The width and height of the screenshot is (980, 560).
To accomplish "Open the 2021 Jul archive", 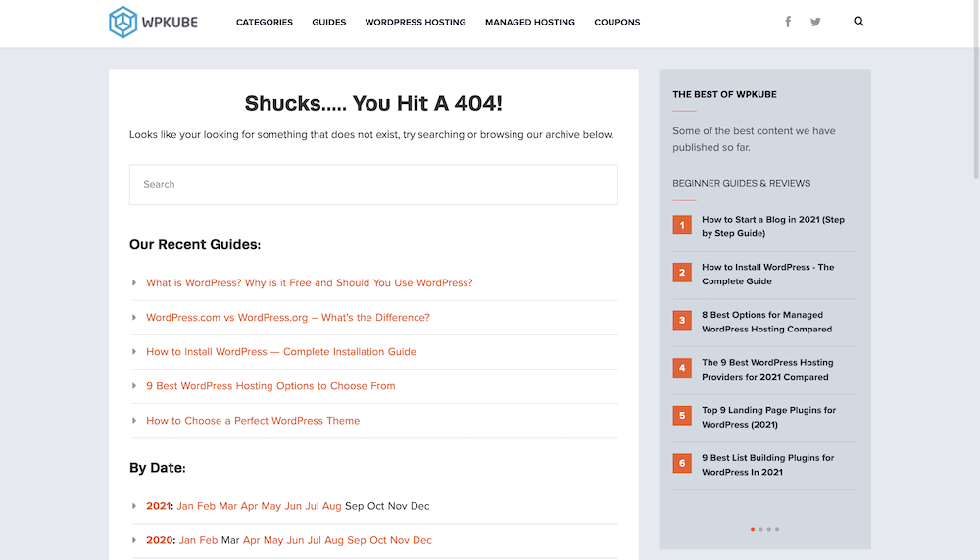I will tap(312, 505).
